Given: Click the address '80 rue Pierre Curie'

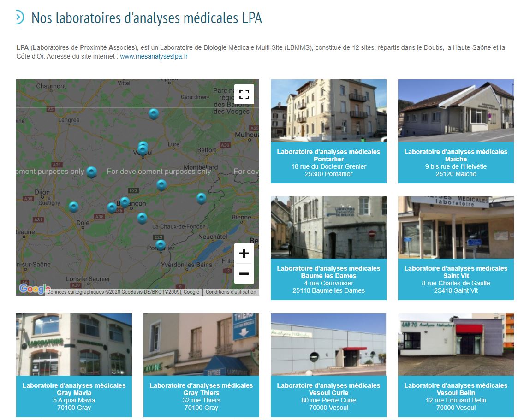Looking at the screenshot, I should point(328,400).
